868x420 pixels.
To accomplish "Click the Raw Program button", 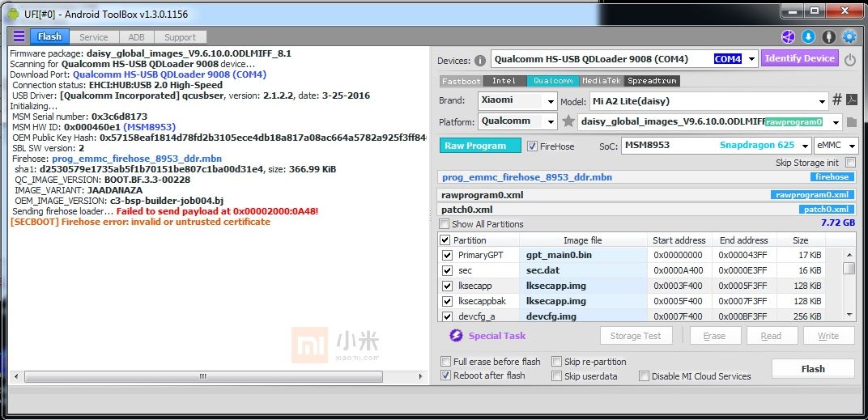I will pyautogui.click(x=480, y=146).
